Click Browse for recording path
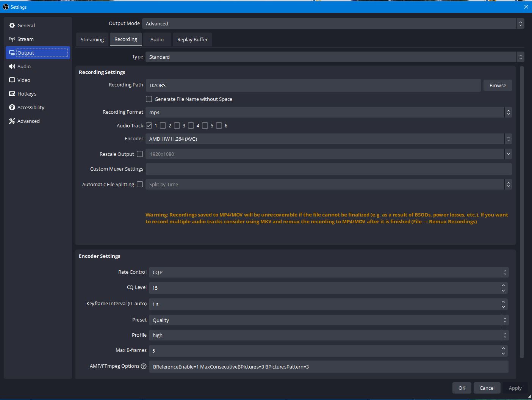 coord(498,85)
